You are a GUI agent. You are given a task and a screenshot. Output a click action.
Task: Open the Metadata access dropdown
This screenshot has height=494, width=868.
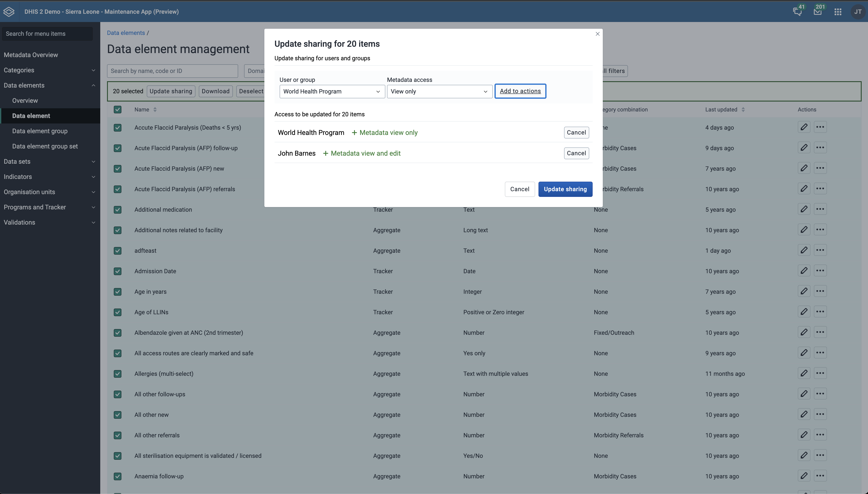tap(439, 92)
